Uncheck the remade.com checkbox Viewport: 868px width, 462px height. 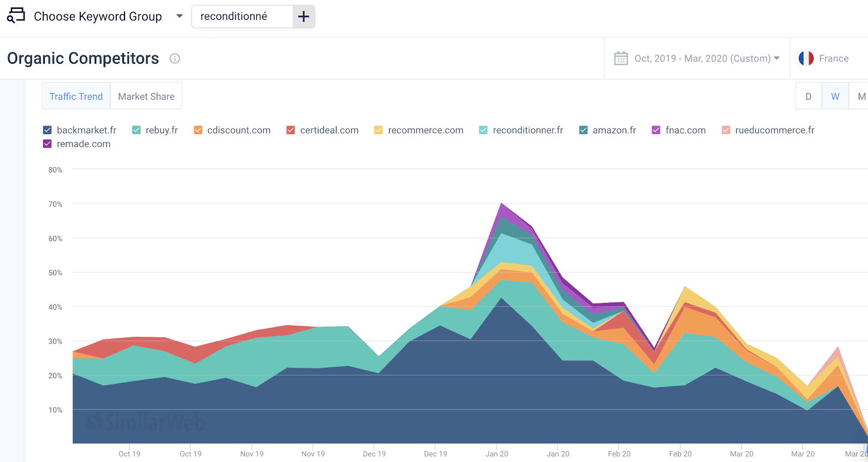coord(48,144)
